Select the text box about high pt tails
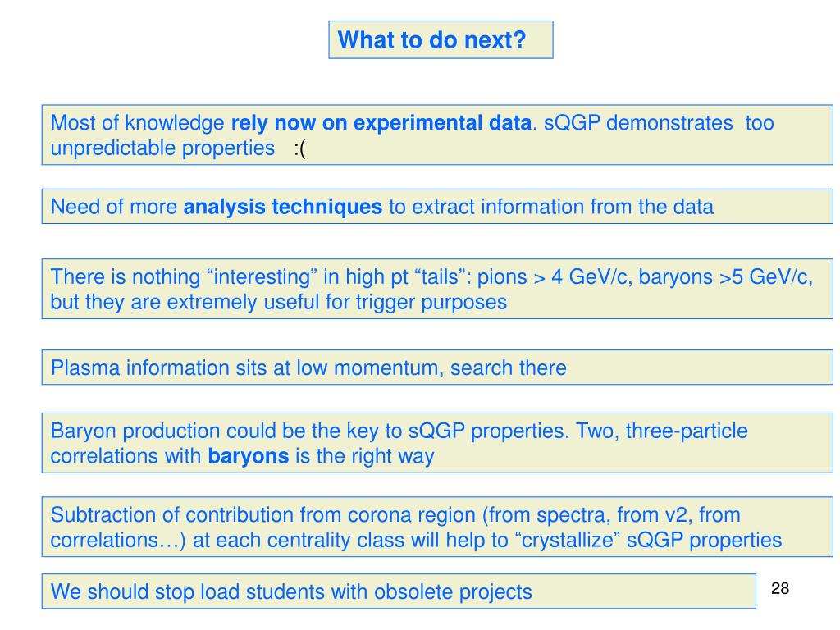 pos(437,289)
